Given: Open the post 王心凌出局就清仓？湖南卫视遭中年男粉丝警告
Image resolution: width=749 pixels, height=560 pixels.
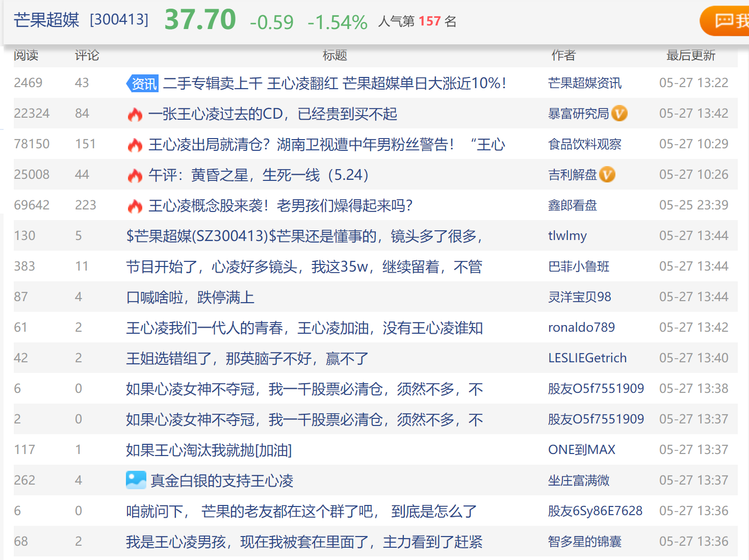Looking at the screenshot, I should (327, 144).
